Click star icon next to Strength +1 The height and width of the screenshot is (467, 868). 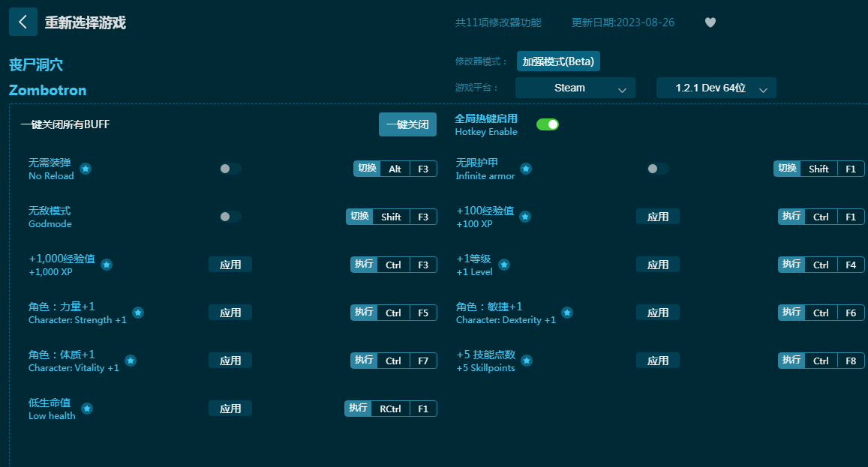138,313
